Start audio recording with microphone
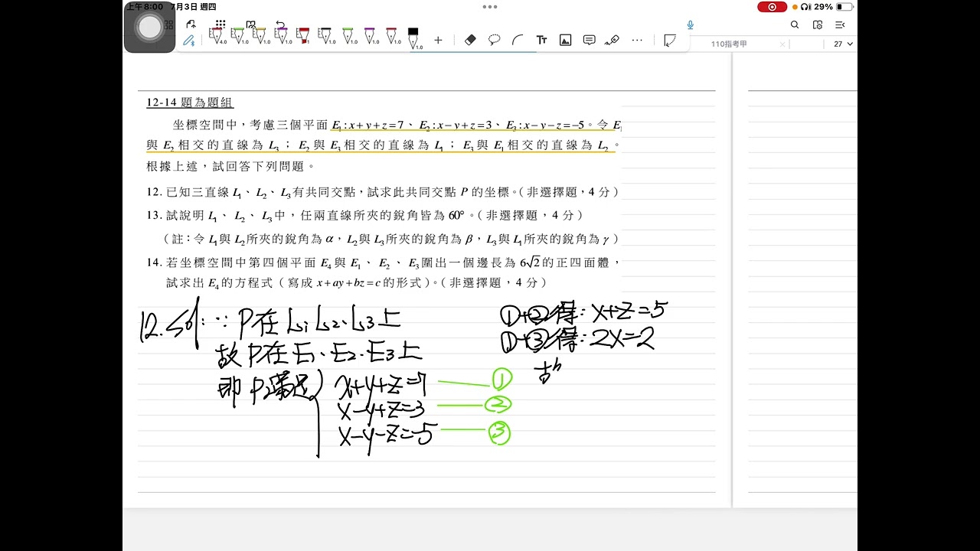980x551 pixels. point(690,24)
